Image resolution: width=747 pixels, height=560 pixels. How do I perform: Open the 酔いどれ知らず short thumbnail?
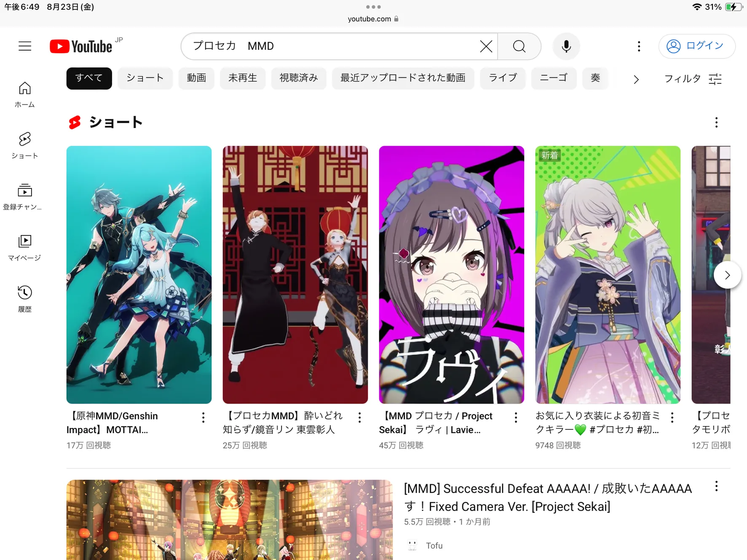(295, 275)
